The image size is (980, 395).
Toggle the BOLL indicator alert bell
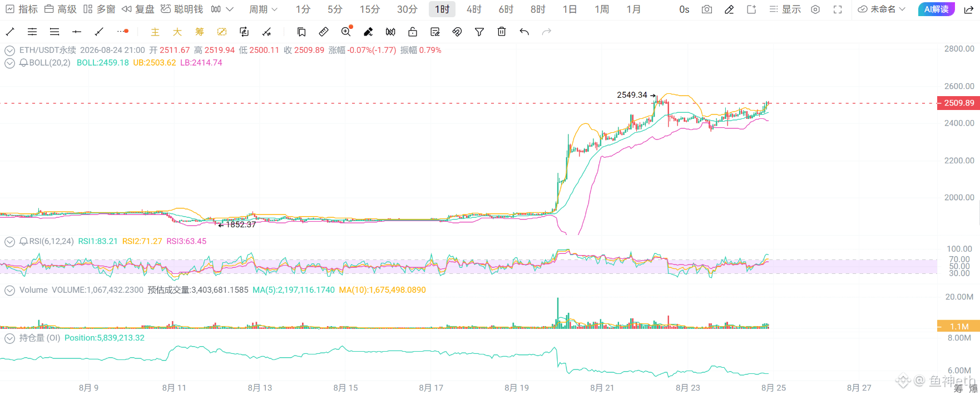tap(24, 63)
